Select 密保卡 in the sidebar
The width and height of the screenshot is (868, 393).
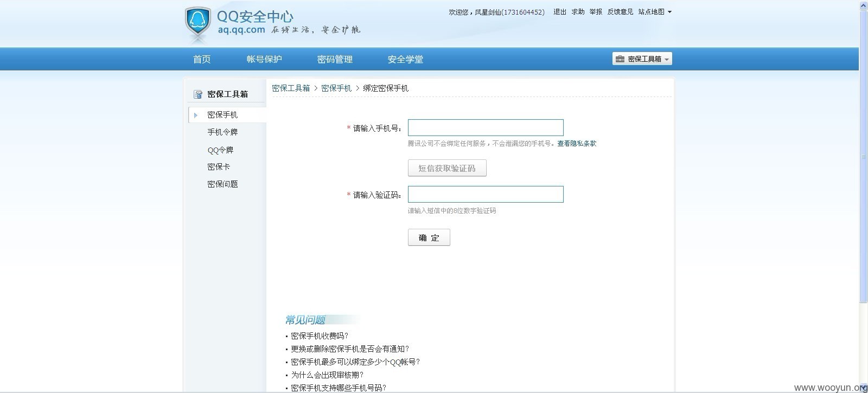pos(219,167)
